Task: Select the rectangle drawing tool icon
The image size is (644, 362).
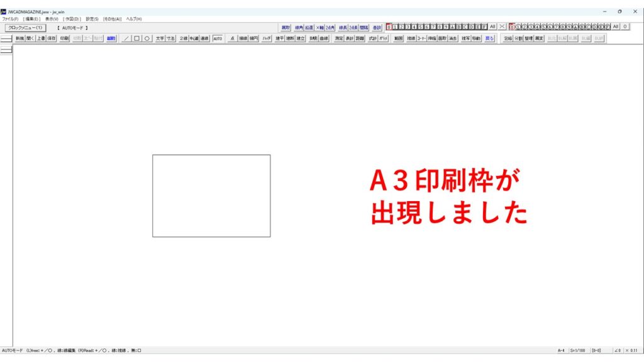Action: click(x=136, y=38)
